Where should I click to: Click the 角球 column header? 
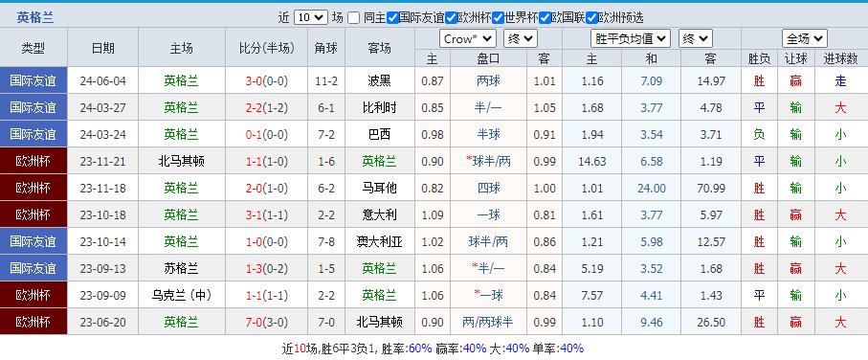326,48
